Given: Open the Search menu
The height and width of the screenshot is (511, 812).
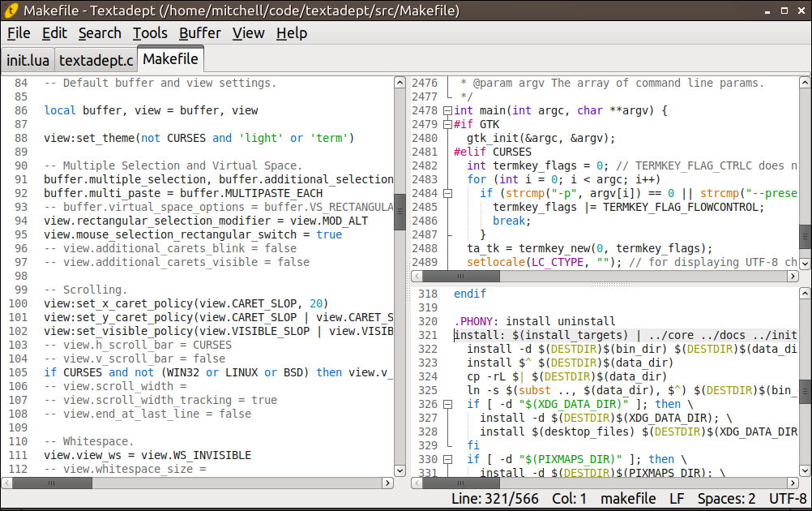Looking at the screenshot, I should point(100,33).
